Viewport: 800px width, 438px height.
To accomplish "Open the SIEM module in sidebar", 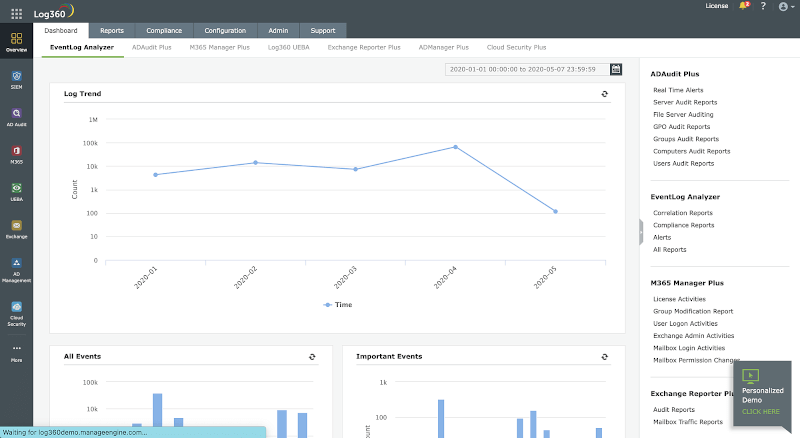I will (x=16, y=80).
